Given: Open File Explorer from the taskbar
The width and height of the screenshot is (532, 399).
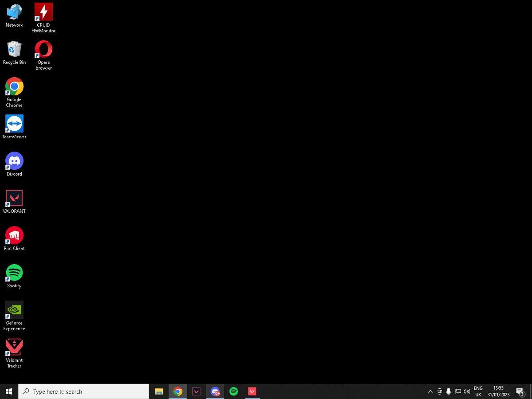Looking at the screenshot, I should tap(159, 391).
